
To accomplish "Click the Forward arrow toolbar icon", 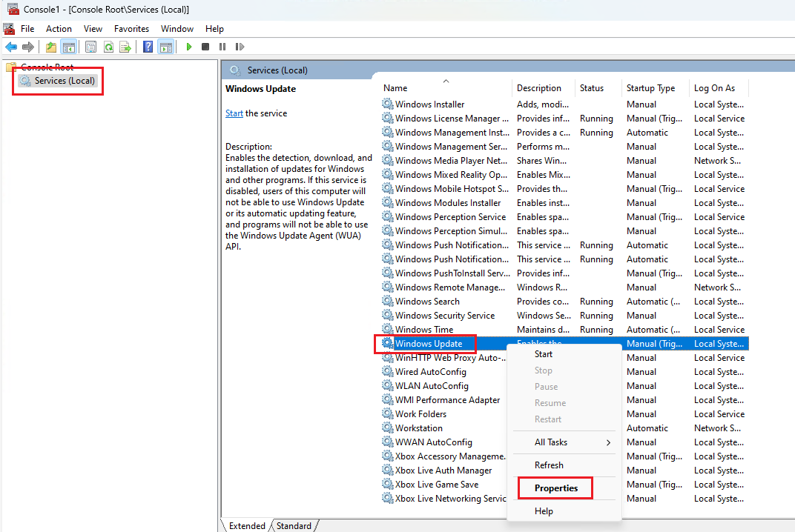I will pyautogui.click(x=28, y=47).
